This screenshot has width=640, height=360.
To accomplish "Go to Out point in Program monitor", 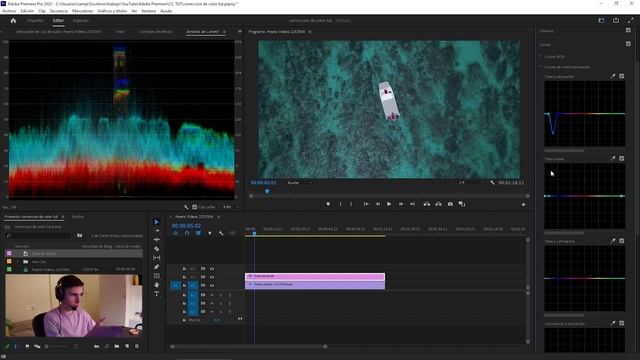I will pos(412,204).
